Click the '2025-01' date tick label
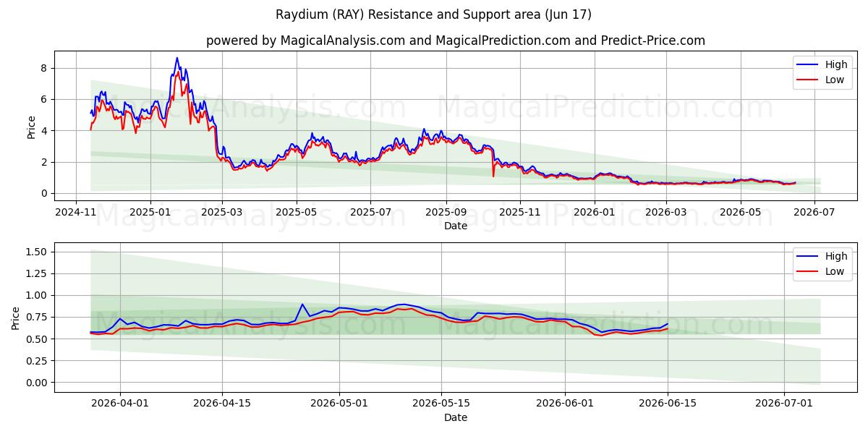Image resolution: width=868 pixels, height=434 pixels. [x=150, y=213]
